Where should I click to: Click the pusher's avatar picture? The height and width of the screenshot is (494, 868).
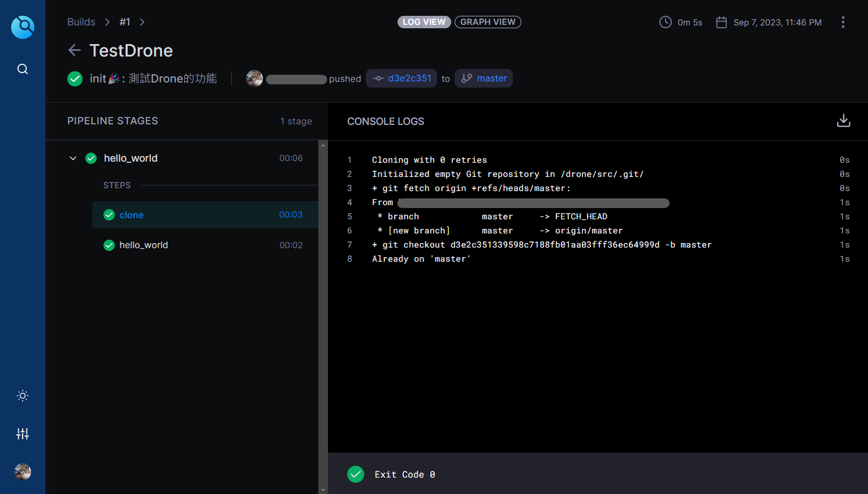pos(254,79)
